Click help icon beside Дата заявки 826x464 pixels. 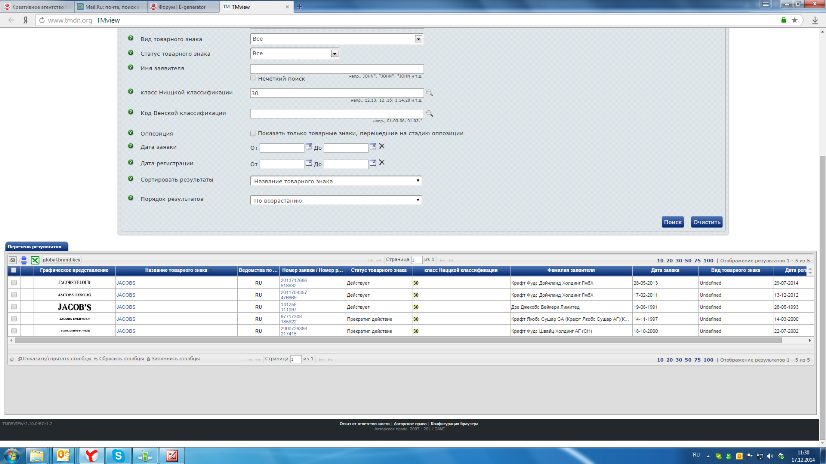tap(131, 146)
